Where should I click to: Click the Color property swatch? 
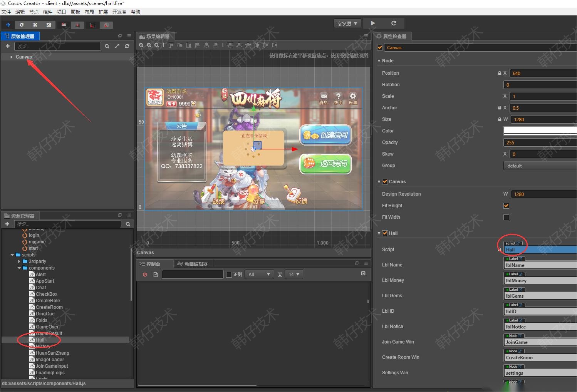pos(540,131)
